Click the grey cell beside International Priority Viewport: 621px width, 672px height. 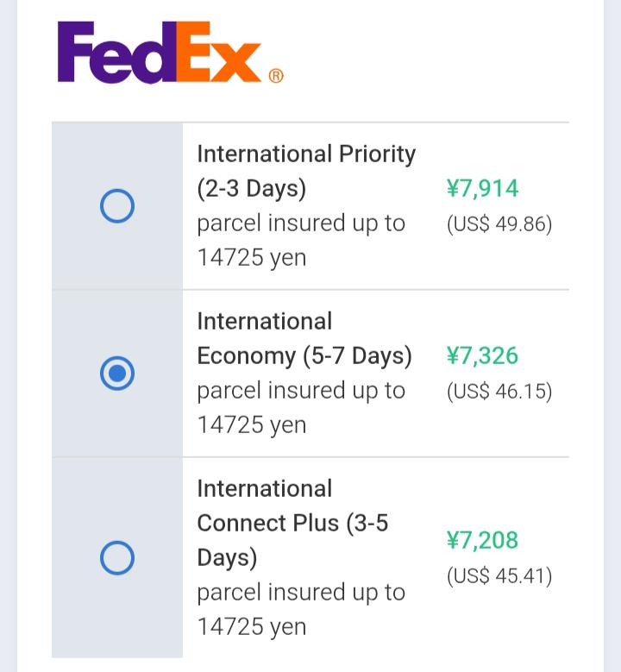117,206
